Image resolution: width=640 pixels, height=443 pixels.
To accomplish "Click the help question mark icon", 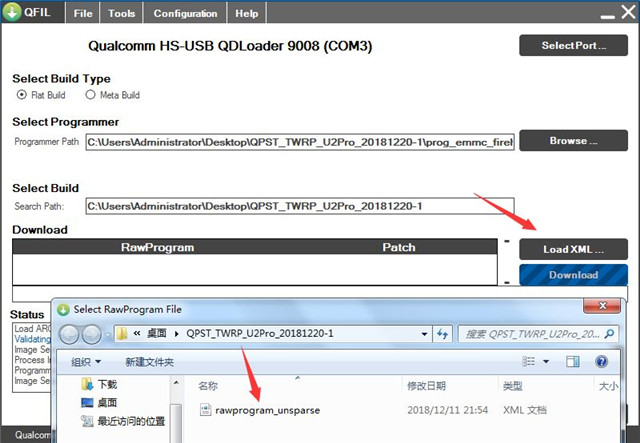I will [601, 362].
